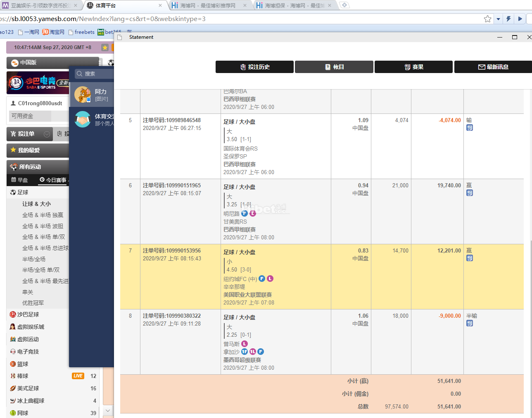Switch to the 早盘 tab

point(20,180)
